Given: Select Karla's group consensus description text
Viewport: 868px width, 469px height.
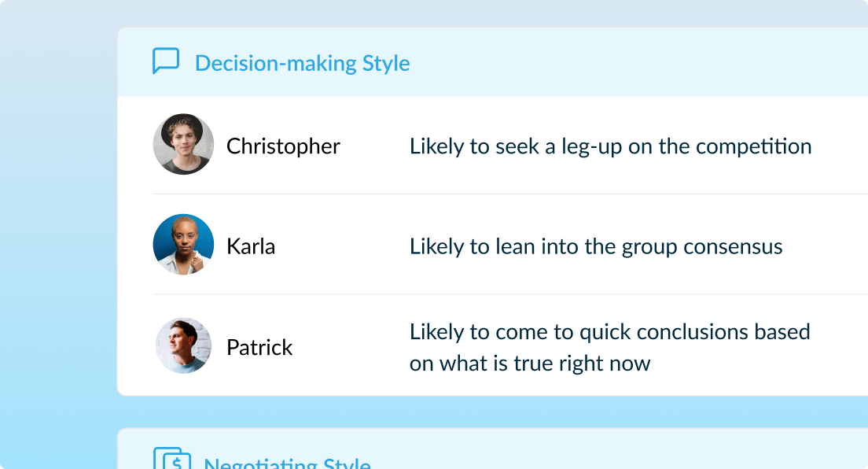Looking at the screenshot, I should tap(596, 247).
